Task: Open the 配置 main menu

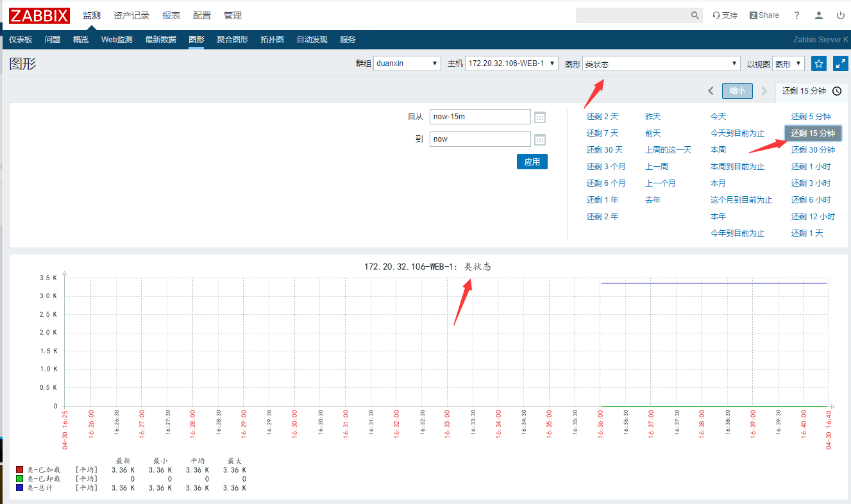Action: (x=202, y=15)
